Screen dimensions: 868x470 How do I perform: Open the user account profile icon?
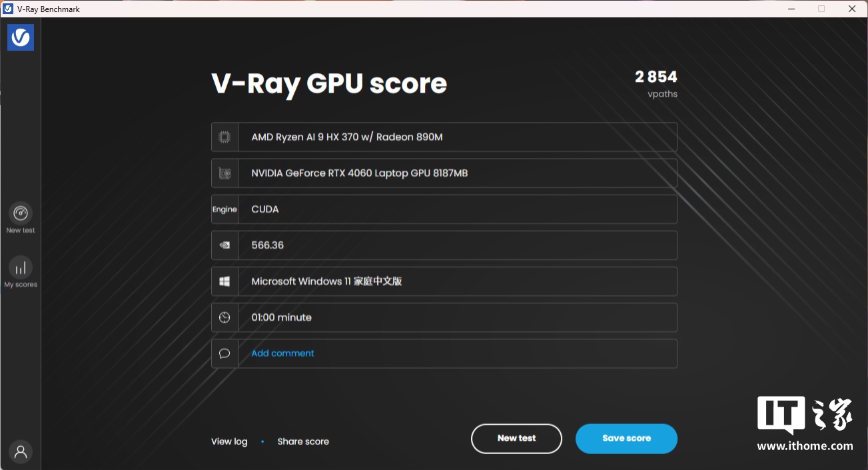21,452
